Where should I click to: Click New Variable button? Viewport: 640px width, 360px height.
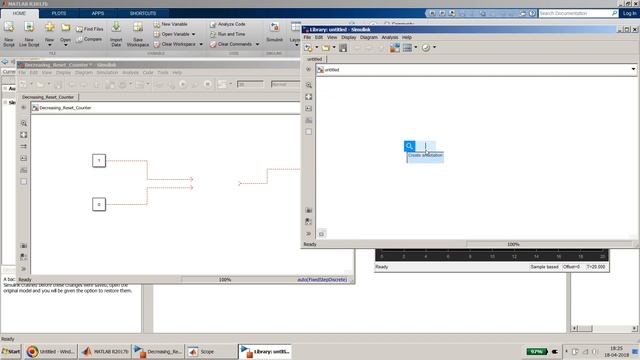[x=170, y=24]
